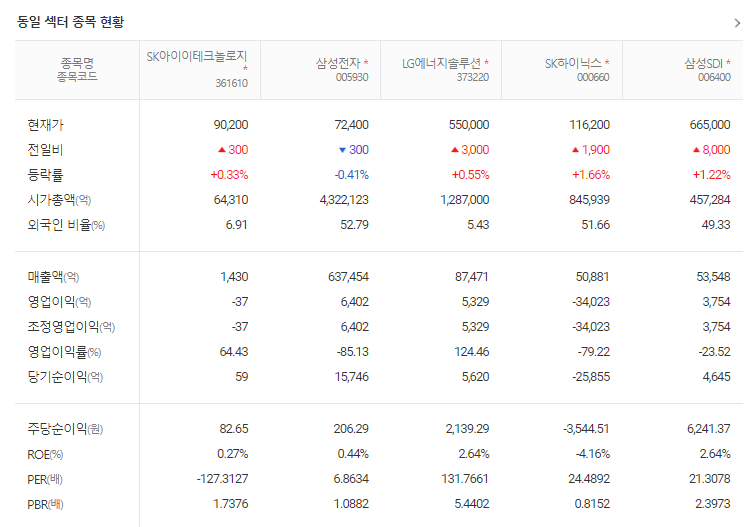Click the 당기순이익(억) row label

(65, 377)
